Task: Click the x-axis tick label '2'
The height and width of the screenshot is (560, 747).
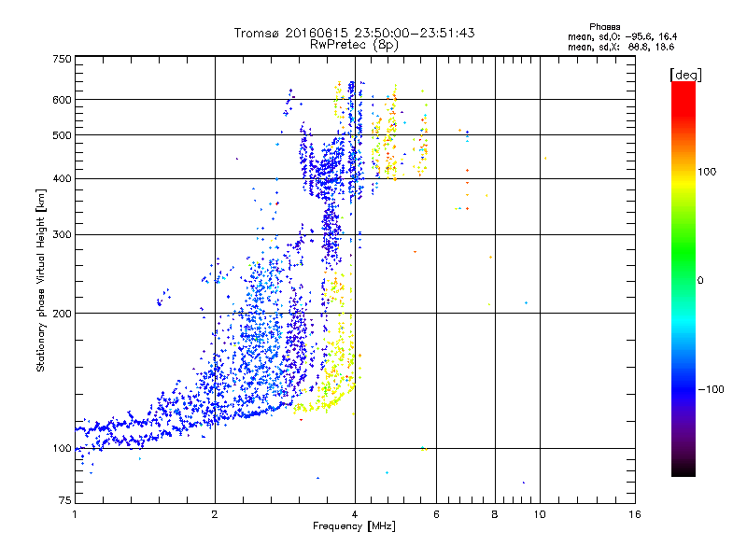Action: pos(215,514)
